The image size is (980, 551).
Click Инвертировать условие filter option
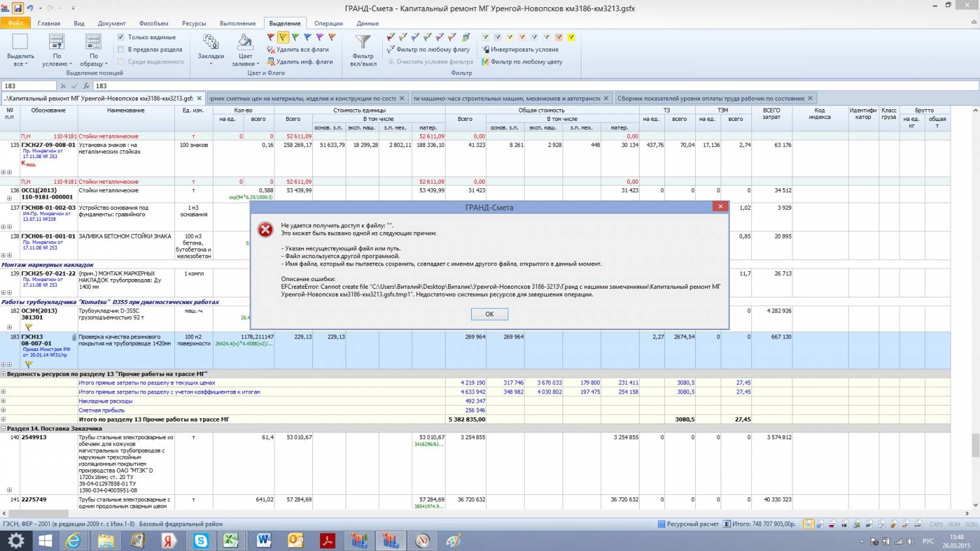(x=524, y=50)
